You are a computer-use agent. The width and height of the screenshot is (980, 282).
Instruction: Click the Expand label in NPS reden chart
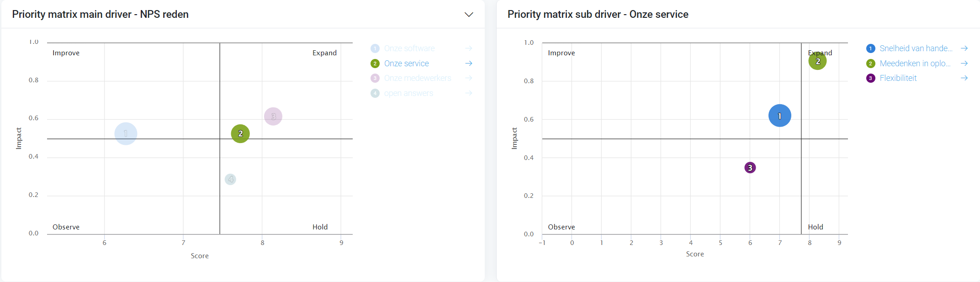pos(324,53)
